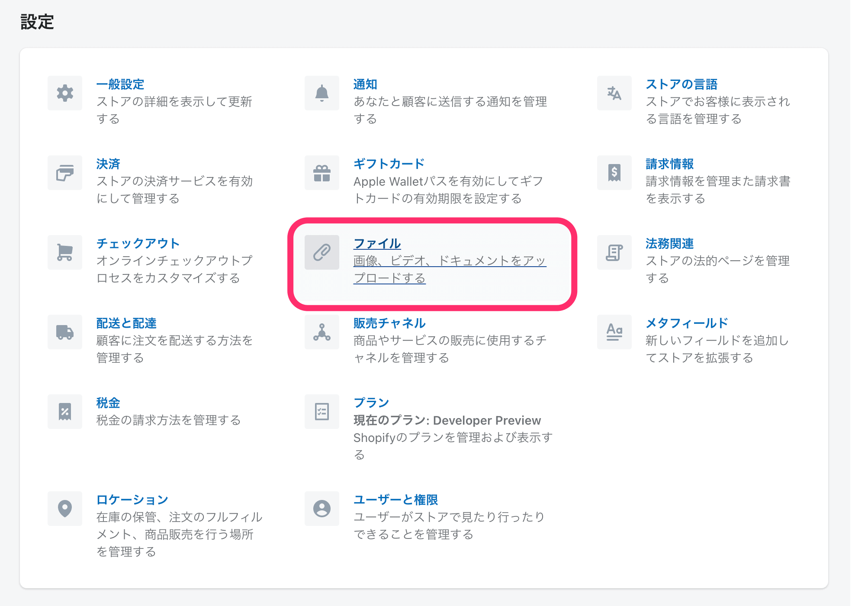Open the 通知 settings link
868x606 pixels.
pos(365,84)
